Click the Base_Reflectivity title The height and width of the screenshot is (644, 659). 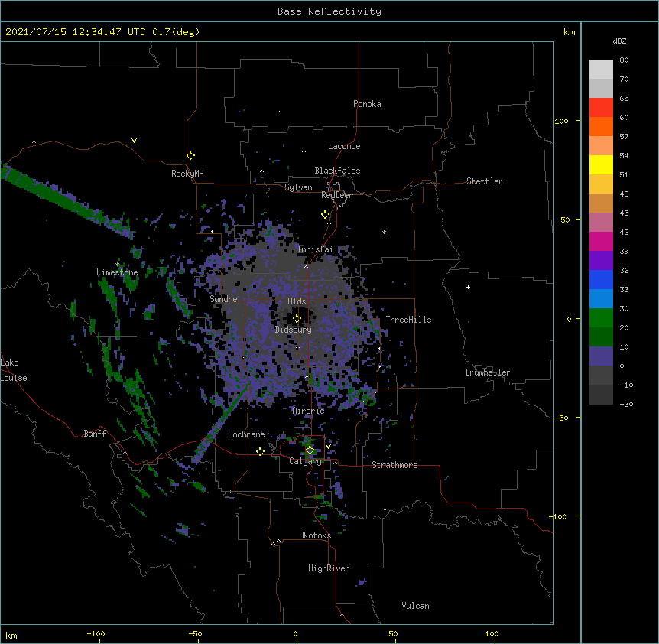(x=329, y=11)
